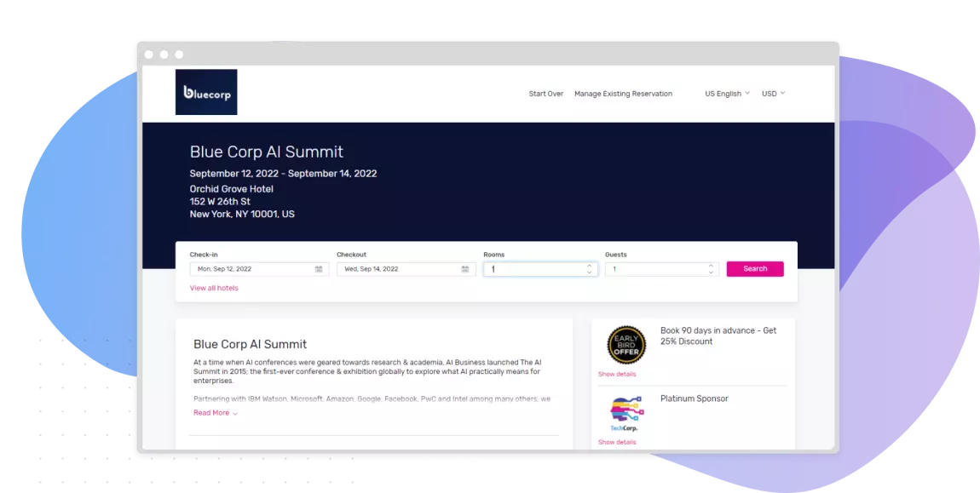Expand the Read More description

coord(214,412)
